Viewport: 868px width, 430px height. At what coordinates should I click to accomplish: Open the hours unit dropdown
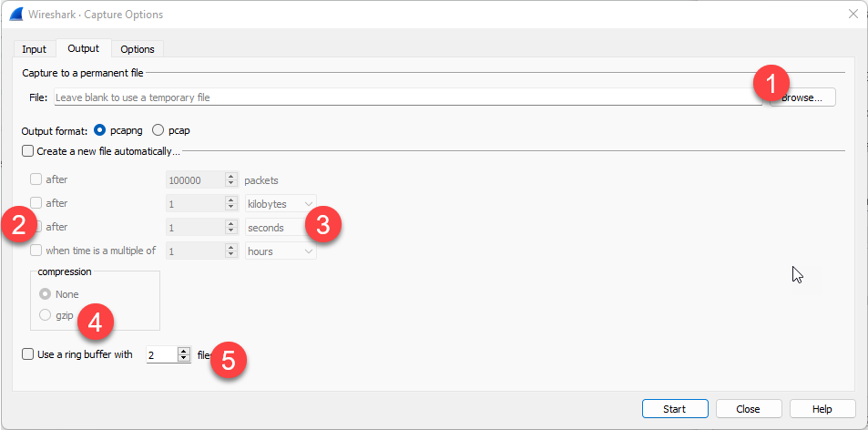pyautogui.click(x=281, y=251)
